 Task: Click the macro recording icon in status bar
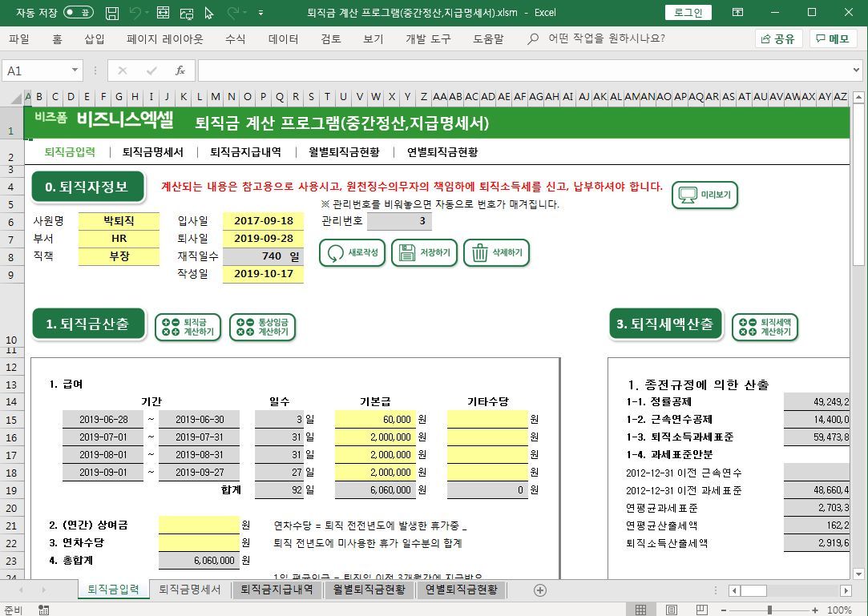44,610
